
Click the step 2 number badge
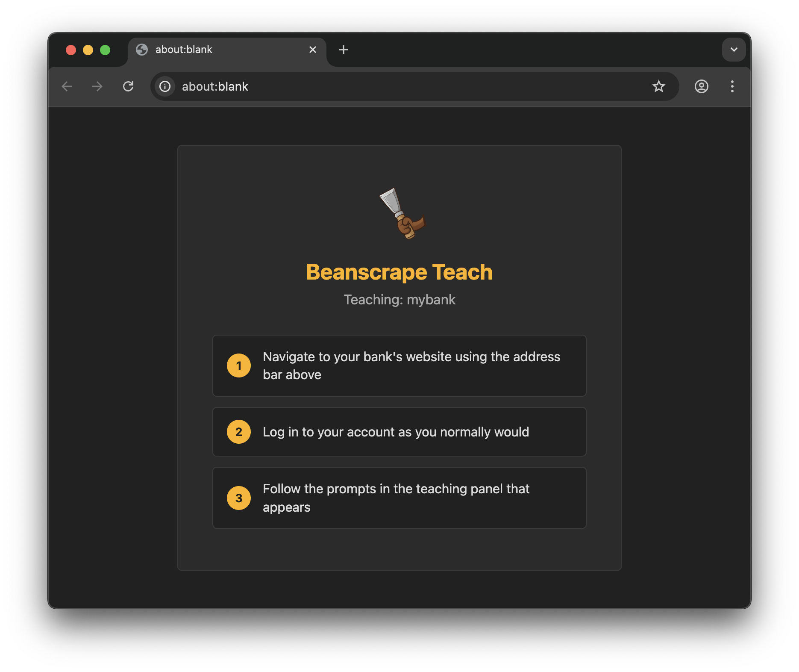coord(238,432)
